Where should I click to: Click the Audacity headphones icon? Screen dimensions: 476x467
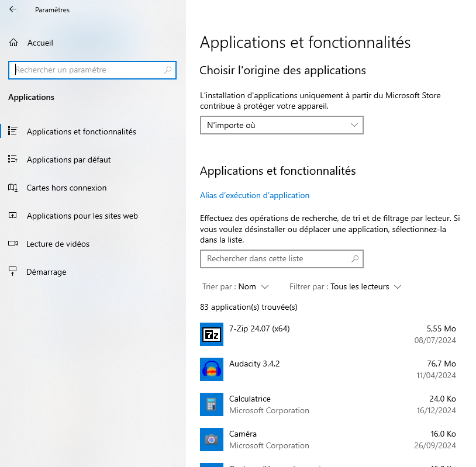(x=212, y=369)
